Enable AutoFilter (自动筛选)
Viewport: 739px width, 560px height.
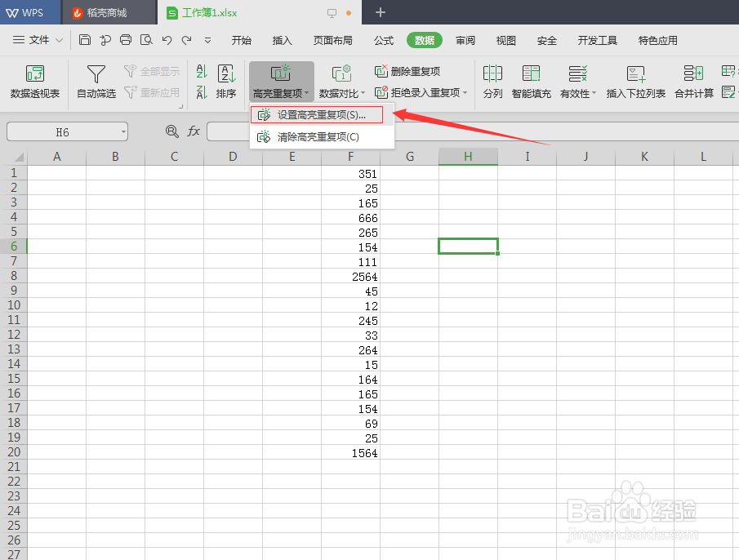[x=96, y=82]
